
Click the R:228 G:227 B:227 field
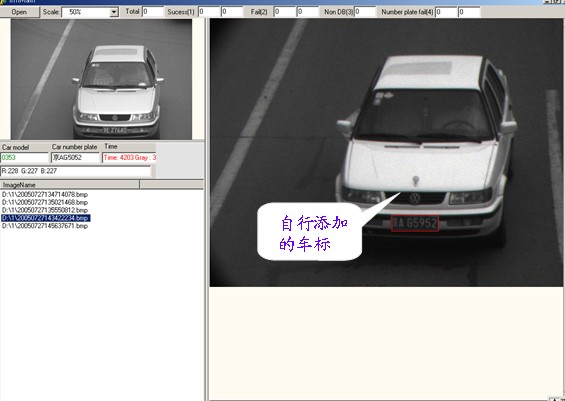[75, 171]
